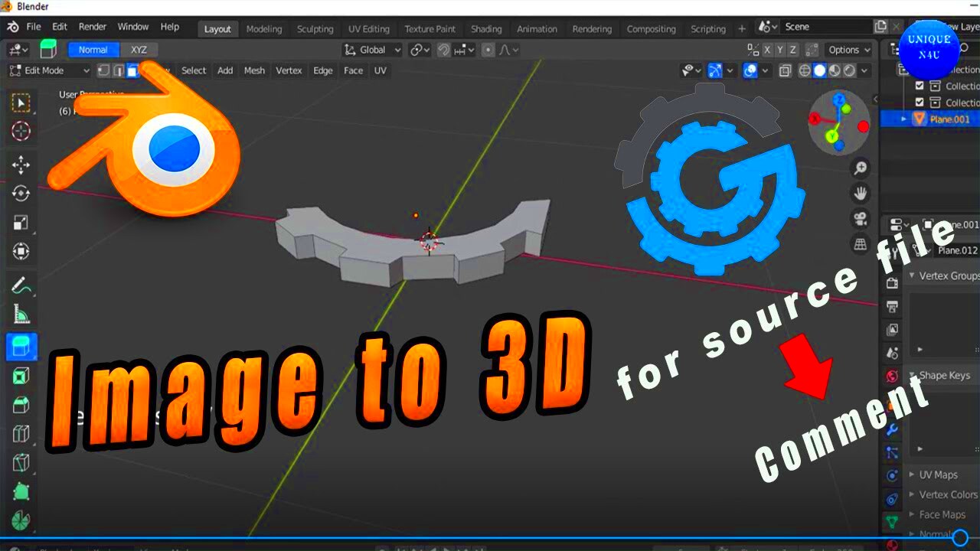Open the Particles properties tab
The width and height of the screenshot is (980, 551).
pos(892,453)
